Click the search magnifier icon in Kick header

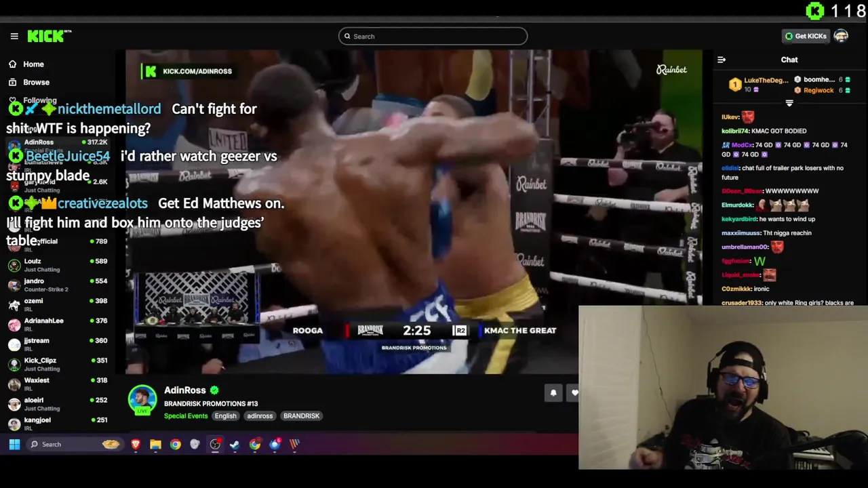(x=347, y=37)
